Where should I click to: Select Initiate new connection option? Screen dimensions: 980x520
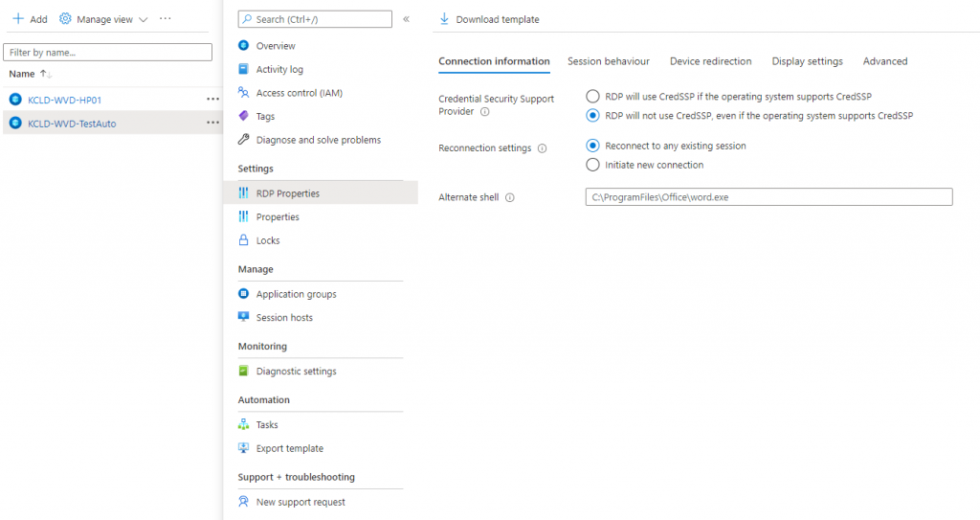[x=592, y=165]
